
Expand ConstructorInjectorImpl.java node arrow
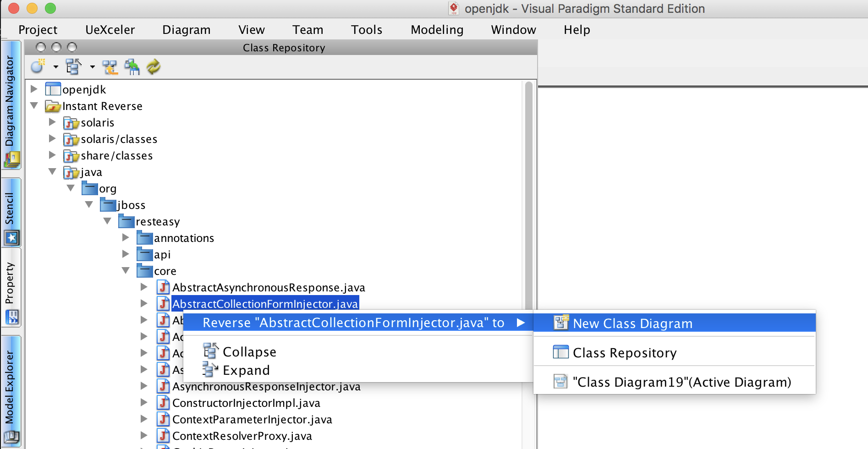pyautogui.click(x=144, y=402)
